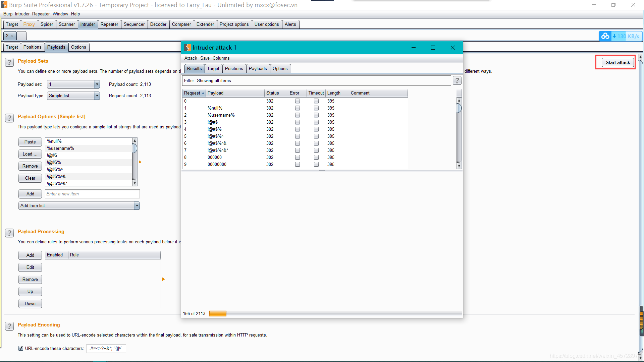Open help for Payload Sets section
Screen dimensions: 644x362
[x=9, y=62]
